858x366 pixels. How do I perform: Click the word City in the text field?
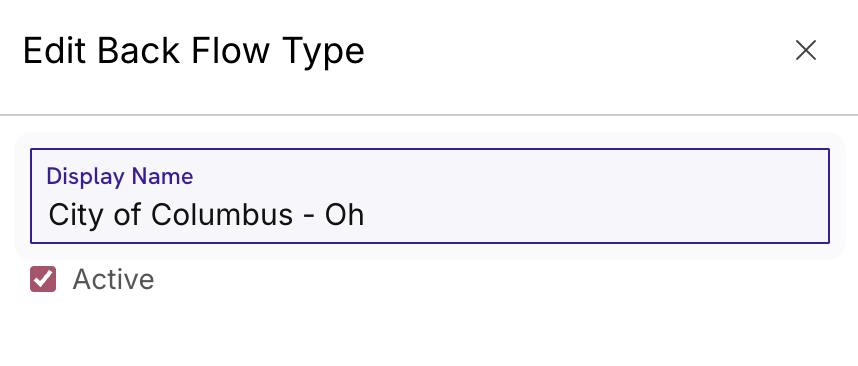(76, 214)
